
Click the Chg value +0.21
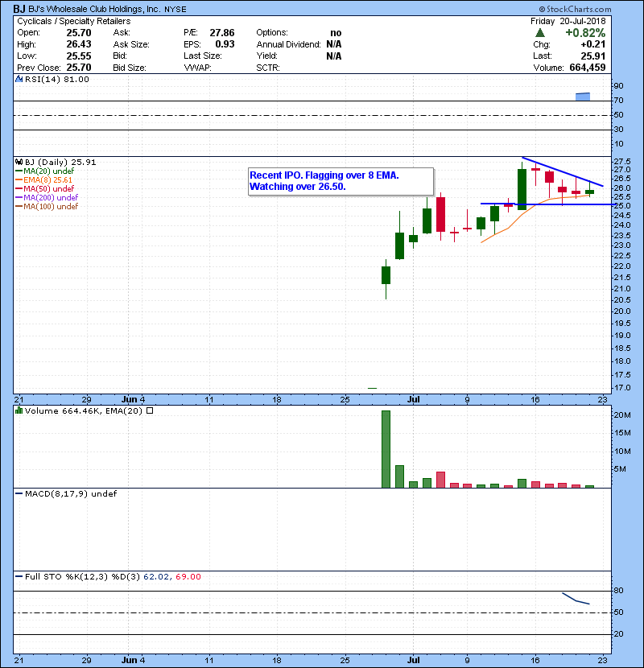pos(592,44)
